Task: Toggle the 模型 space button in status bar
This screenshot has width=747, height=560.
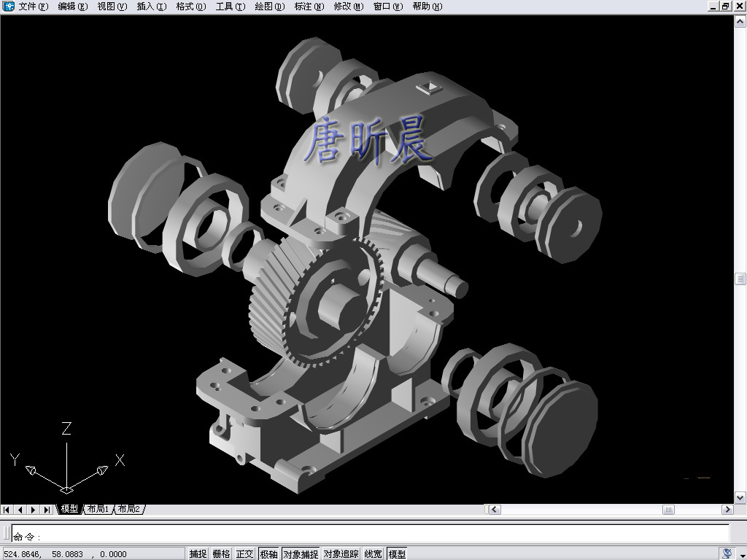Action: pos(397,554)
